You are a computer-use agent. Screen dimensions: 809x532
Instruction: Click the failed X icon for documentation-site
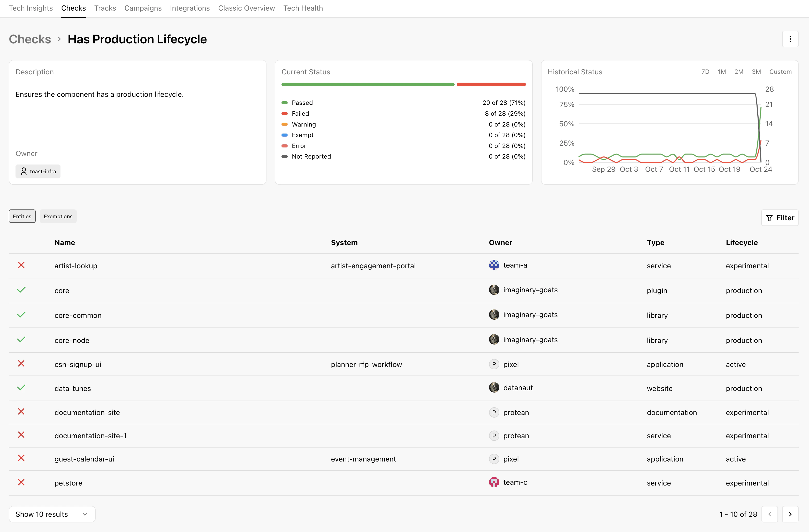[21, 412]
